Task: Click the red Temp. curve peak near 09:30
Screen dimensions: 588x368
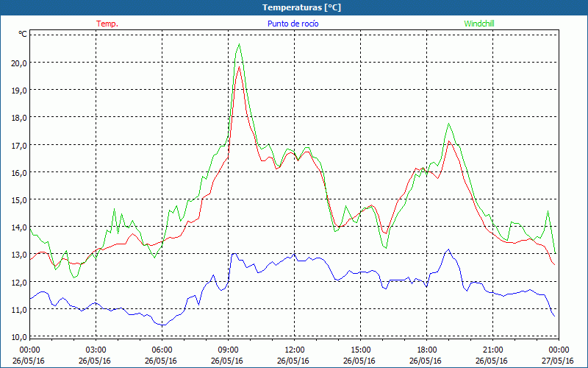Action: pos(239,67)
